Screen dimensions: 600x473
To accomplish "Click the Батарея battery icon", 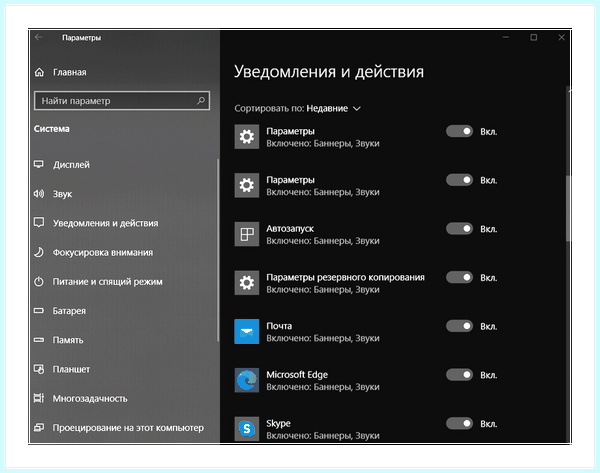I will point(39,310).
